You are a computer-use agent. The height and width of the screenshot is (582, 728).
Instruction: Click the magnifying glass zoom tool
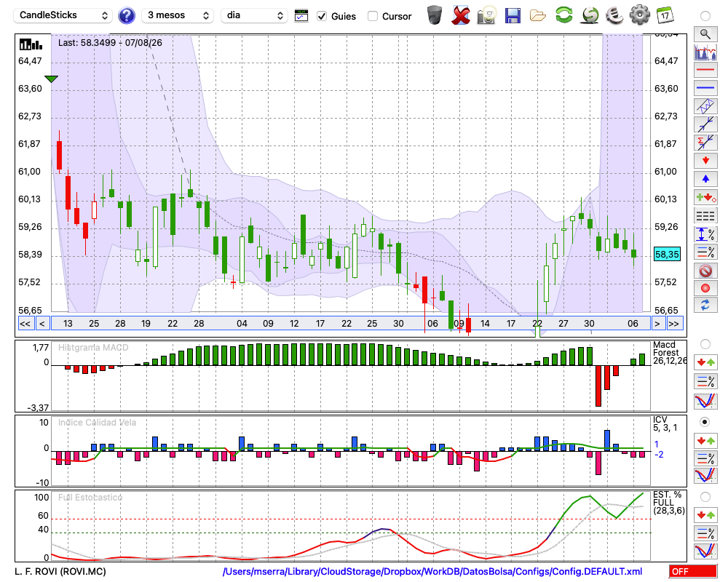(x=705, y=34)
